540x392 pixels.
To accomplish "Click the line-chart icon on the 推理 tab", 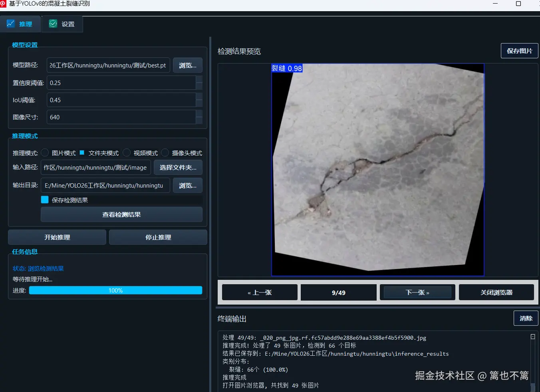I will coord(10,24).
